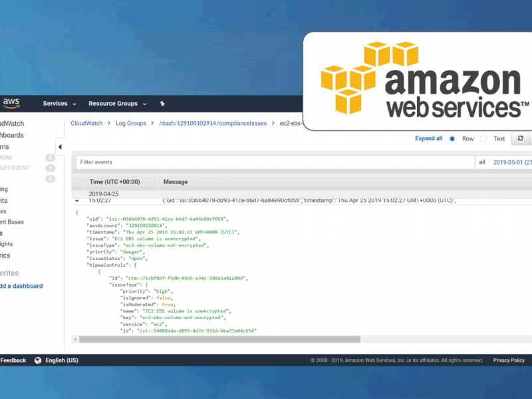Click the refresh events icon
Screen dimensions: 532x399
pyautogui.click(x=520, y=138)
